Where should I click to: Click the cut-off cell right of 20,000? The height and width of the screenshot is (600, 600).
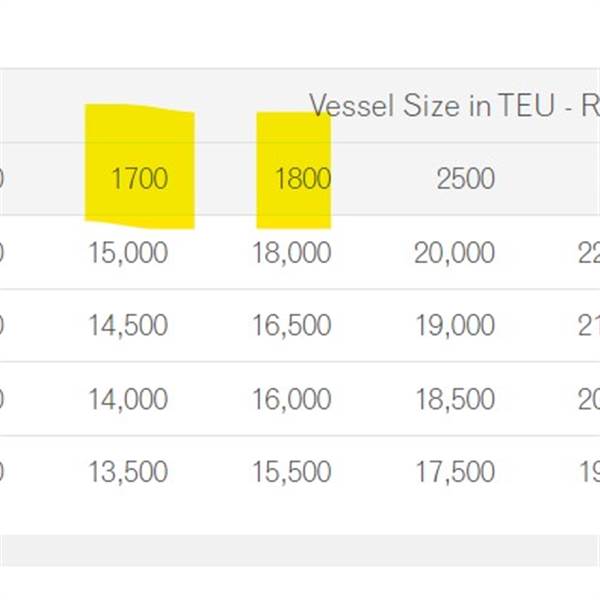tap(588, 253)
